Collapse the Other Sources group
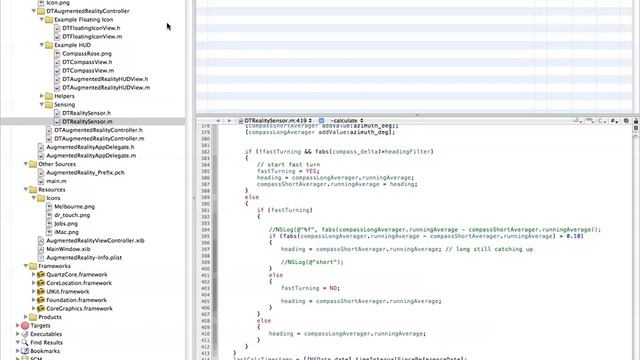This screenshot has height=360, width=640. (x=26, y=164)
